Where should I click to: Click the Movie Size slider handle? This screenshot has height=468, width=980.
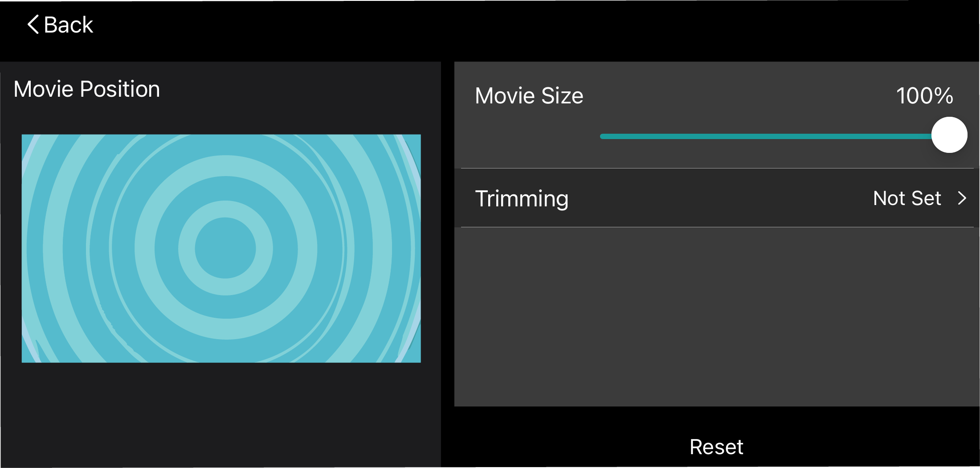pyautogui.click(x=949, y=135)
